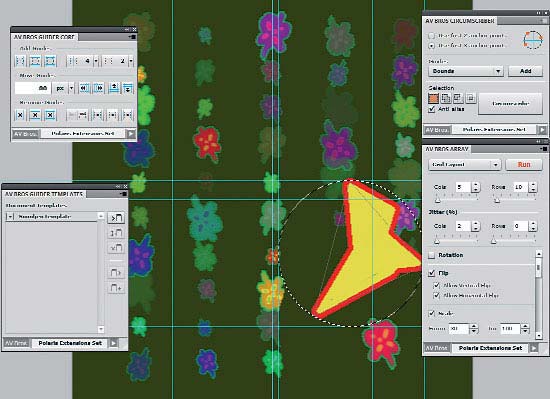Screen dimensions: 550x399
Task: Click the Cols slider under Jitter
Action: point(457,241)
